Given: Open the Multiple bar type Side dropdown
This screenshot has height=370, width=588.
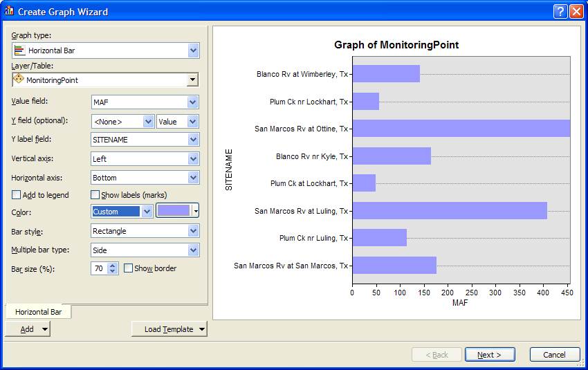Looking at the screenshot, I should (193, 250).
